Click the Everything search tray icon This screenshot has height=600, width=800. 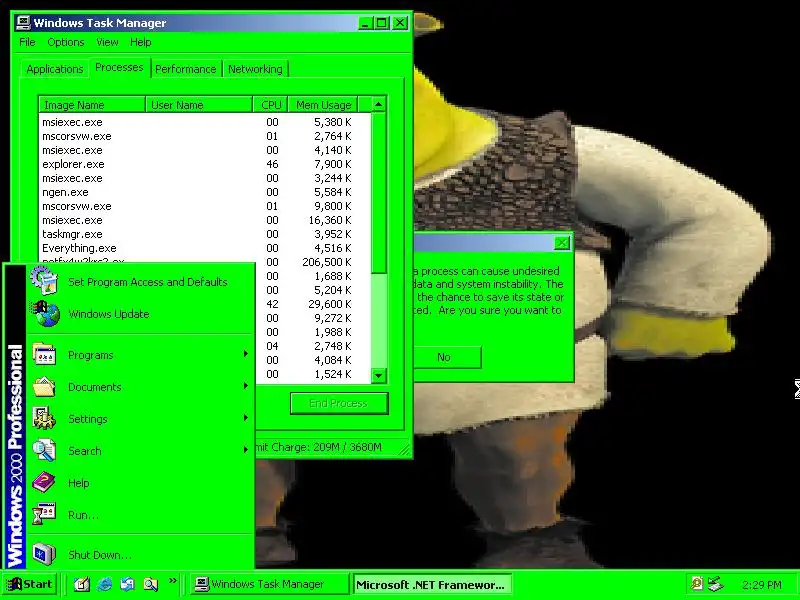point(696,583)
